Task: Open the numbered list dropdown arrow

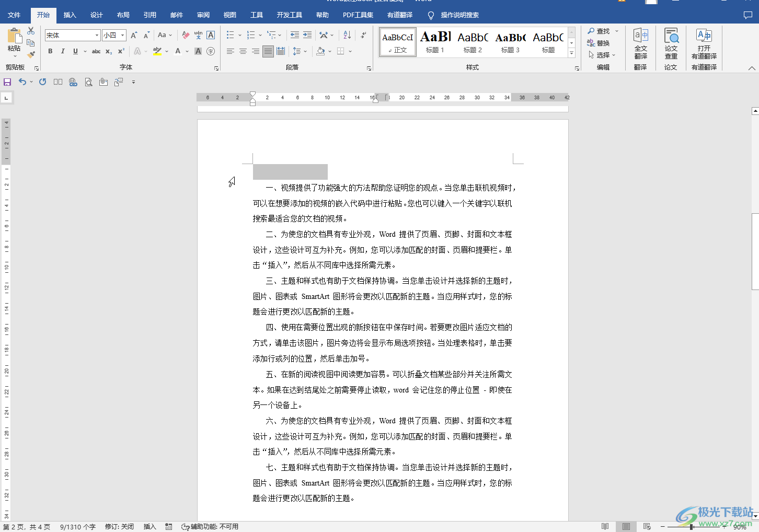Action: point(260,35)
